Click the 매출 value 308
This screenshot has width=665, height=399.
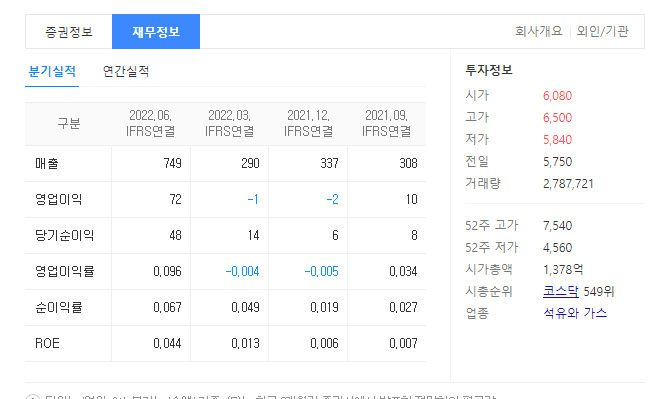point(408,163)
